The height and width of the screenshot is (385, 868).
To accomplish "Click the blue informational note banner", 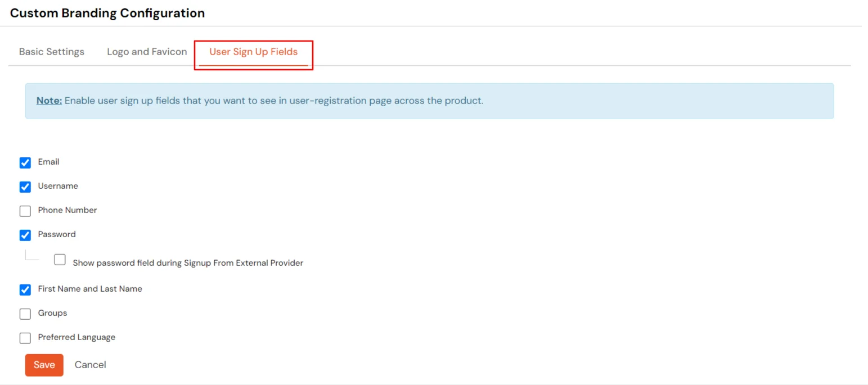I will [x=429, y=101].
